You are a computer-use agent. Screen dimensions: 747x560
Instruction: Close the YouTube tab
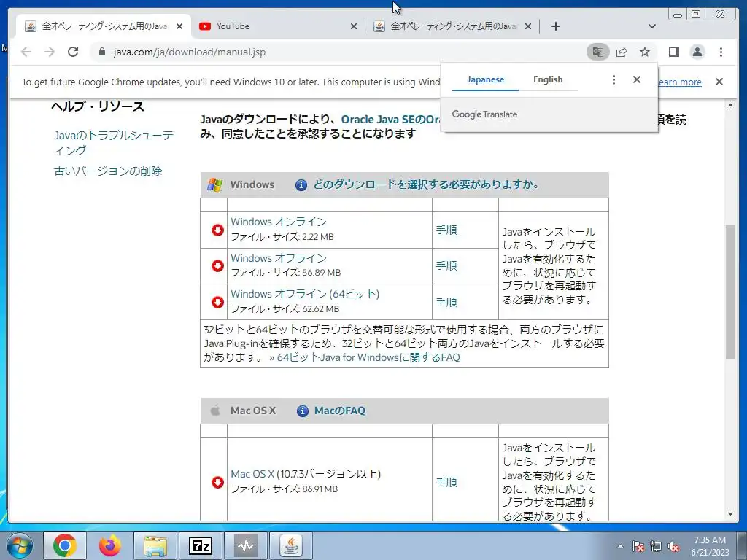coord(354,26)
